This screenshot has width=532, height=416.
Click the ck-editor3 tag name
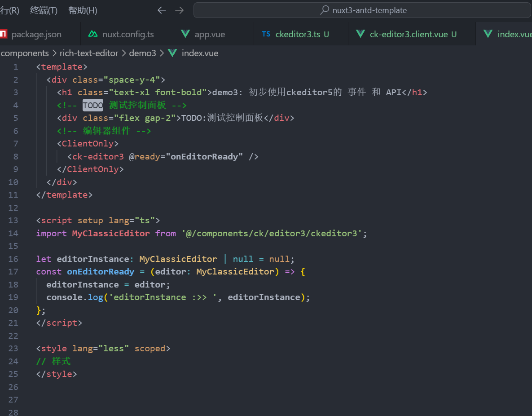pos(98,156)
